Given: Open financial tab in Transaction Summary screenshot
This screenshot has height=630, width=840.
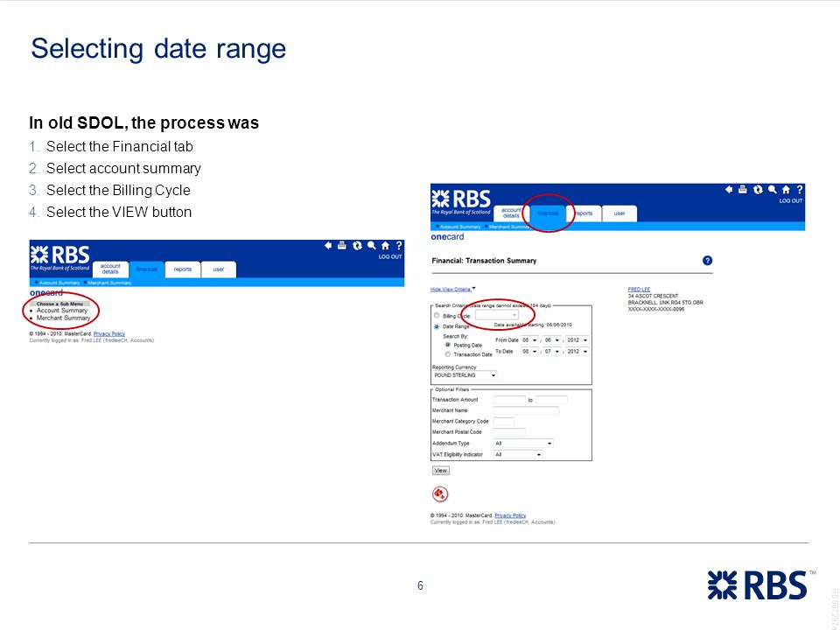Looking at the screenshot, I should click(548, 213).
